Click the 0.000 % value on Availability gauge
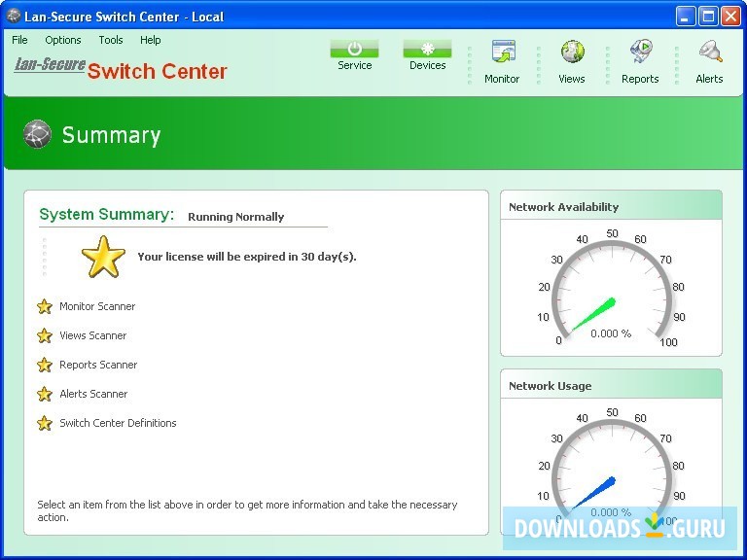Image resolution: width=747 pixels, height=560 pixels. coord(611,333)
